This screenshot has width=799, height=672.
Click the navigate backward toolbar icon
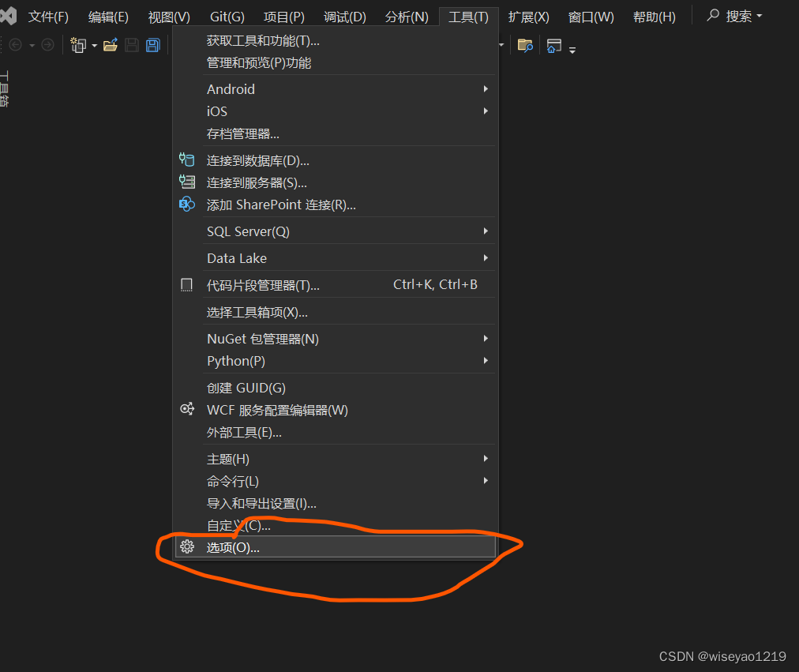click(x=16, y=45)
